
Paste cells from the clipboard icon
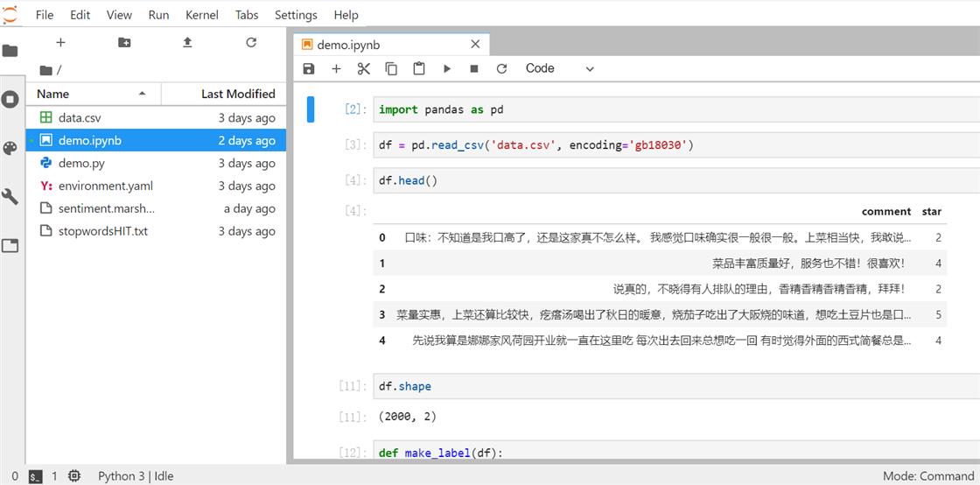coord(419,68)
